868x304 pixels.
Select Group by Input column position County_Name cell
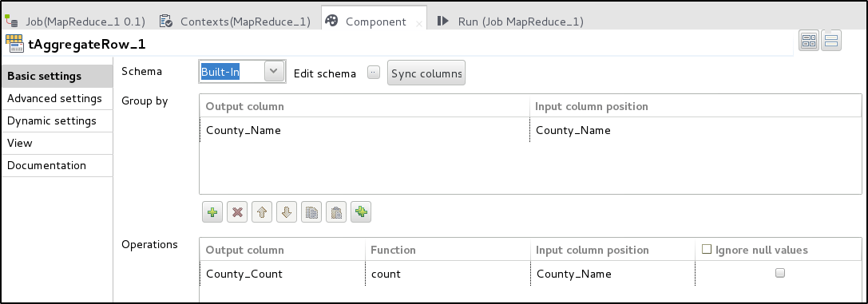coord(696,130)
